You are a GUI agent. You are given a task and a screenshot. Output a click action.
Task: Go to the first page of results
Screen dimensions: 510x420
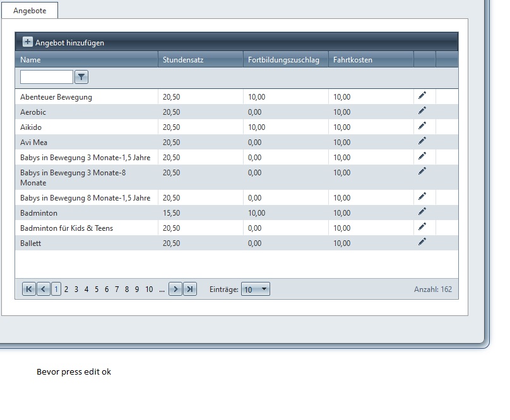point(28,289)
